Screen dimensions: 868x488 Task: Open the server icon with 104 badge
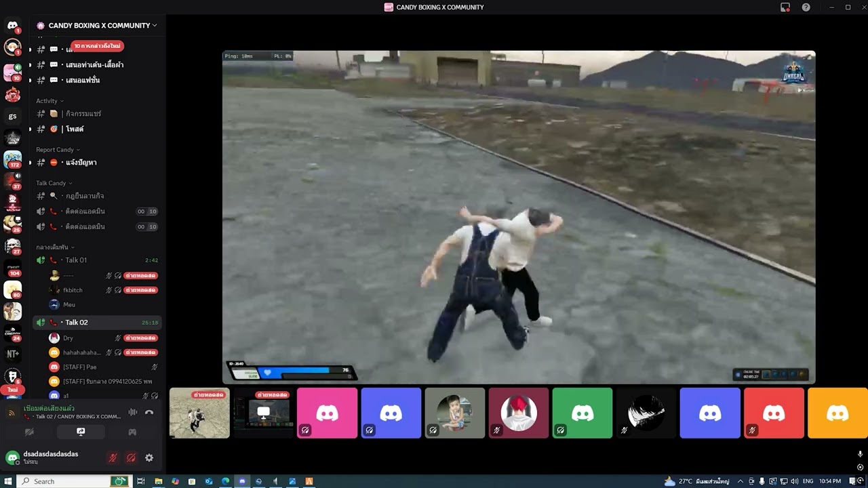[x=12, y=268]
